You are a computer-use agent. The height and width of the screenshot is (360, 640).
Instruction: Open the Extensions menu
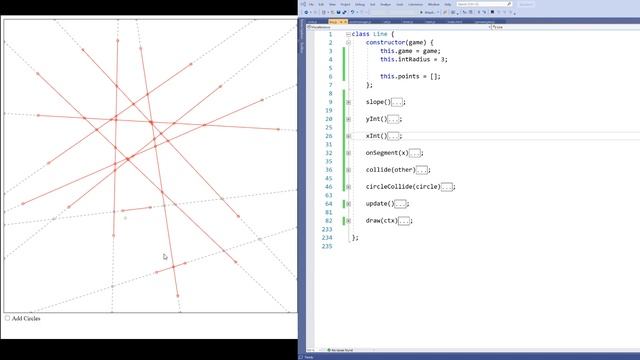(416, 4)
